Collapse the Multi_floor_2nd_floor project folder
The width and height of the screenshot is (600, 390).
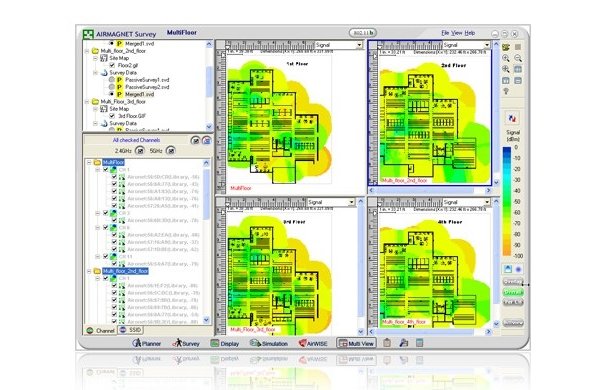click(87, 51)
